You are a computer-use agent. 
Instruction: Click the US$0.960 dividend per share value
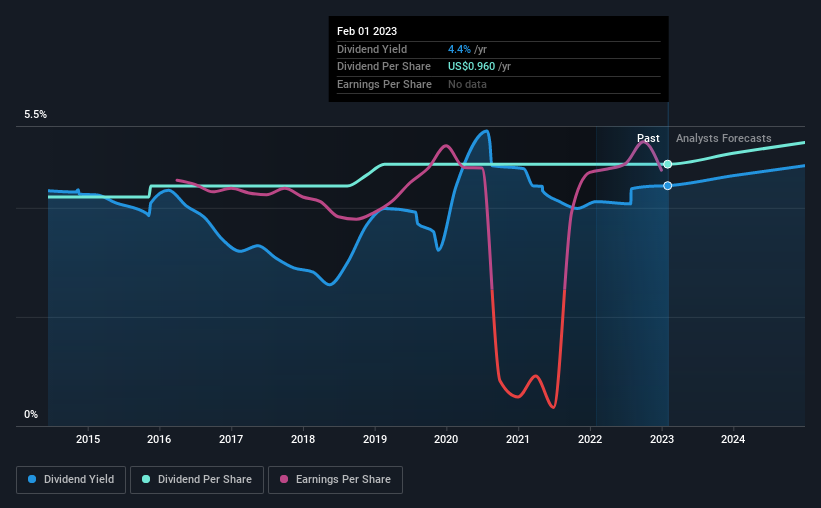476,67
